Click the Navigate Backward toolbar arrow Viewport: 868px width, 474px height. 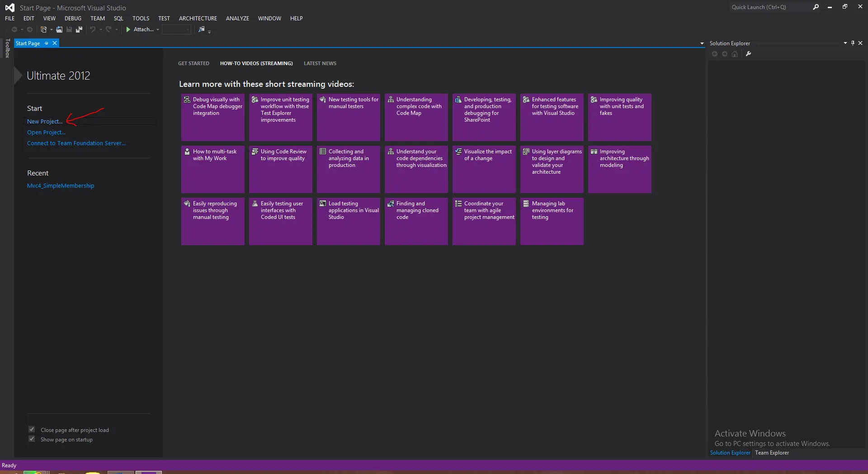point(14,29)
